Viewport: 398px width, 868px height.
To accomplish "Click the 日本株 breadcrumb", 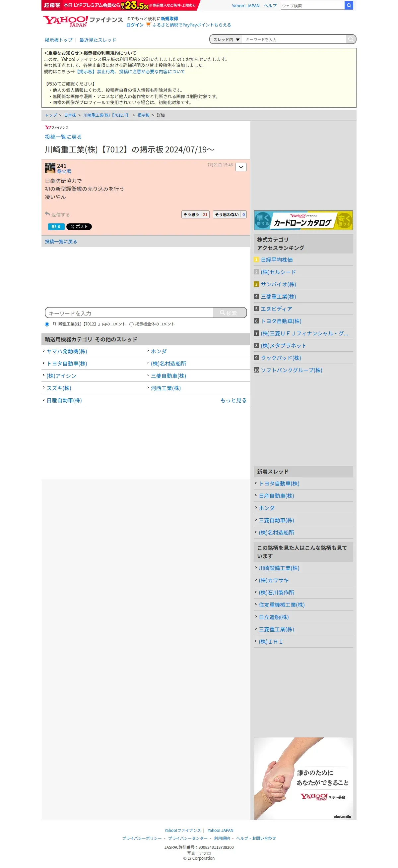I will coord(70,115).
